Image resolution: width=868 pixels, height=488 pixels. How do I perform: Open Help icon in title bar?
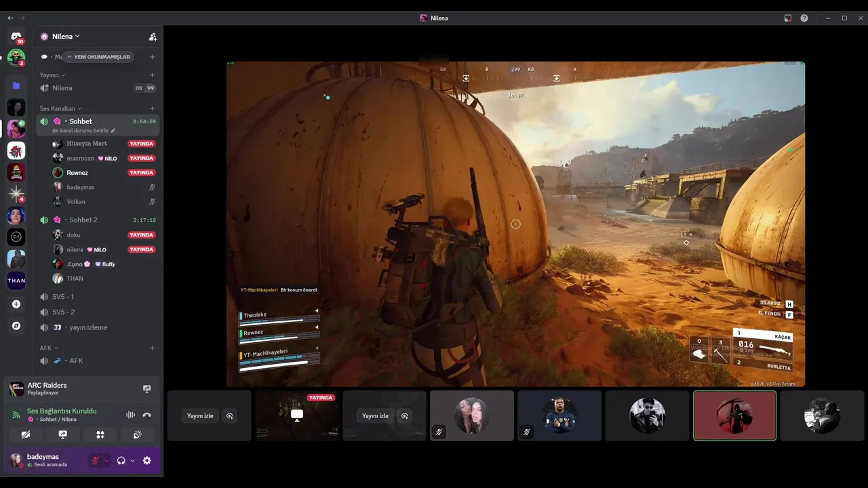(804, 18)
